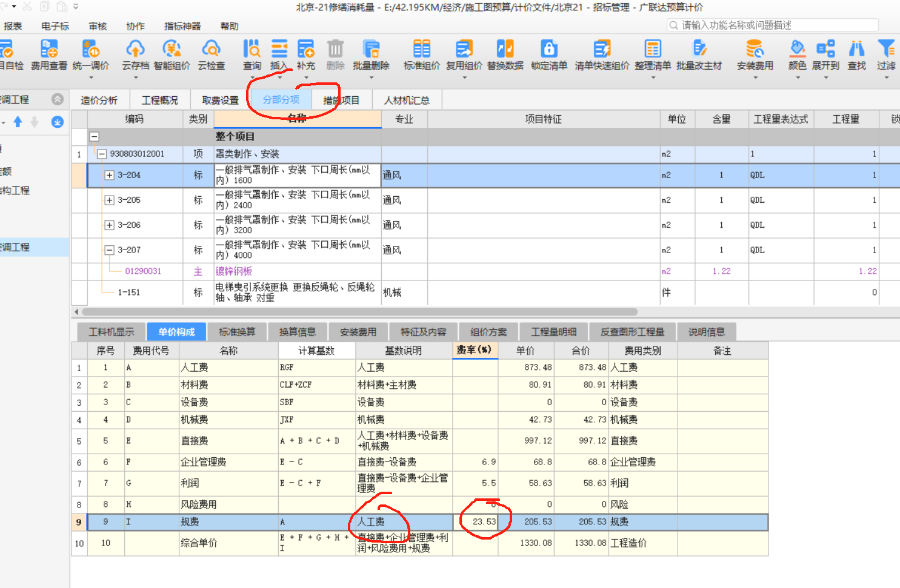This screenshot has width=900, height=588.
Task: Click 安装费用 installation cost icon
Action: pyautogui.click(x=755, y=55)
